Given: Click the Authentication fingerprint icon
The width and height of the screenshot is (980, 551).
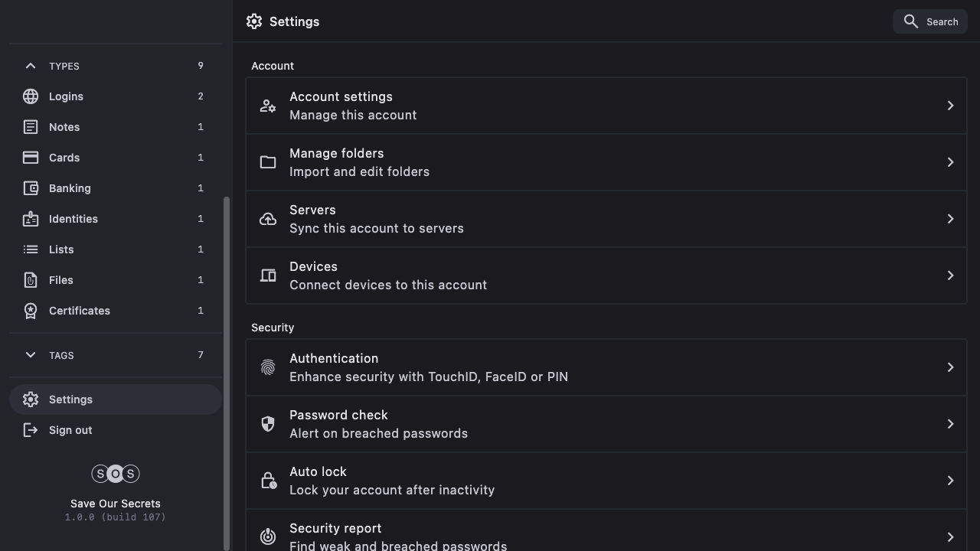Looking at the screenshot, I should (x=268, y=367).
